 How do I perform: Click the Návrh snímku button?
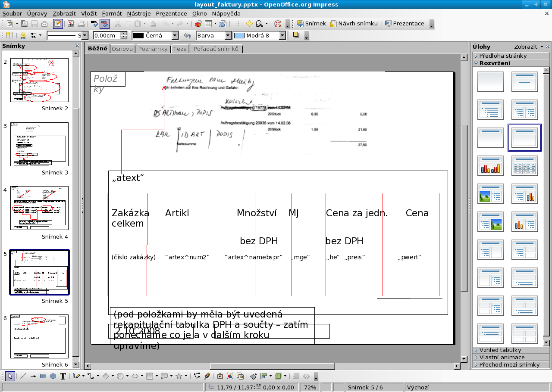[x=354, y=24]
